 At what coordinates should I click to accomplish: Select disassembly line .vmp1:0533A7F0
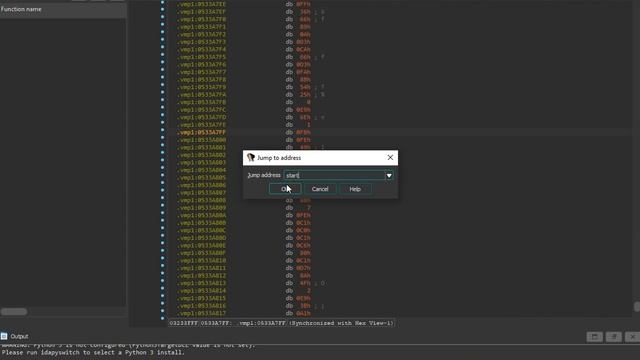click(x=202, y=19)
